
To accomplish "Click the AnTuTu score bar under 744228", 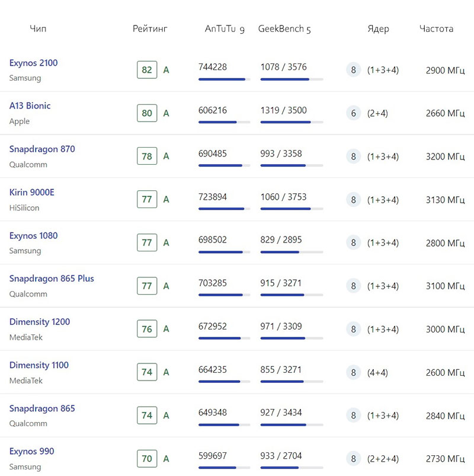I will [x=224, y=79].
